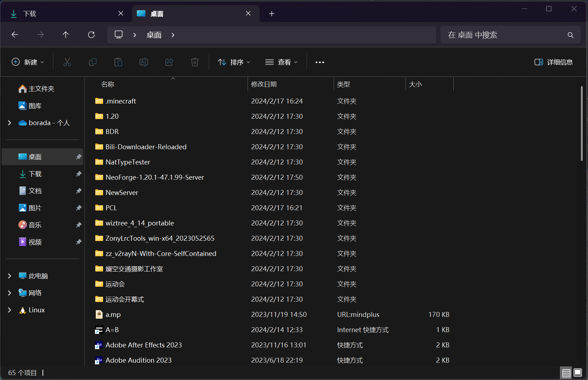Open the 排序 sort dropdown
This screenshot has height=380, width=588.
coord(234,62)
